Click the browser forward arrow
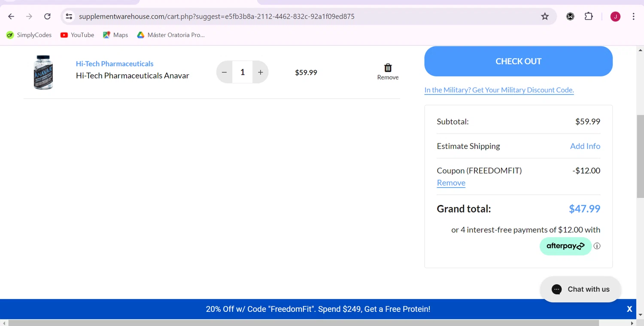This screenshot has height=326, width=644. [29, 16]
